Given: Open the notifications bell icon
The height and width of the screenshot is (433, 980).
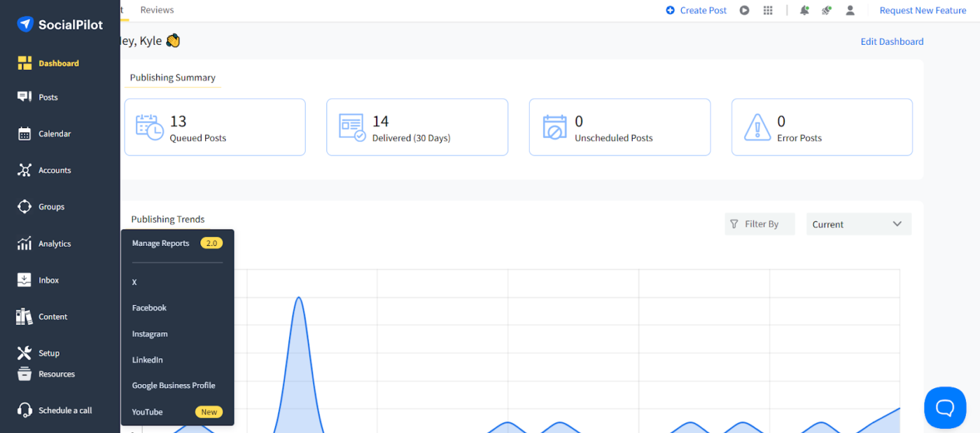Looking at the screenshot, I should click(x=804, y=11).
